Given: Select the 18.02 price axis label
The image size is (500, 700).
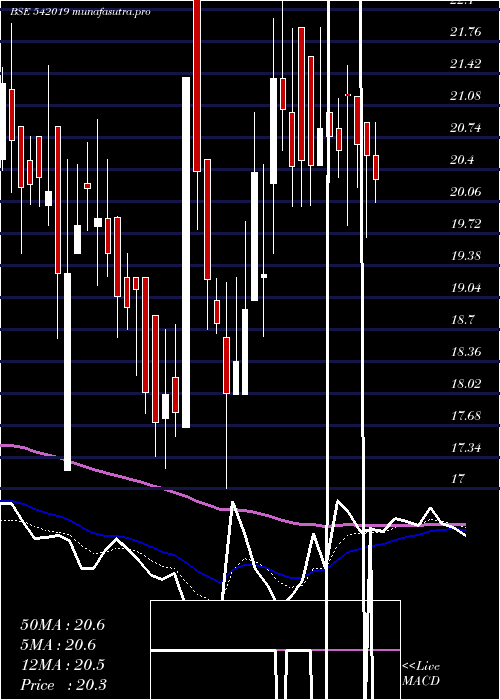Looking at the screenshot, I should coord(466,384).
